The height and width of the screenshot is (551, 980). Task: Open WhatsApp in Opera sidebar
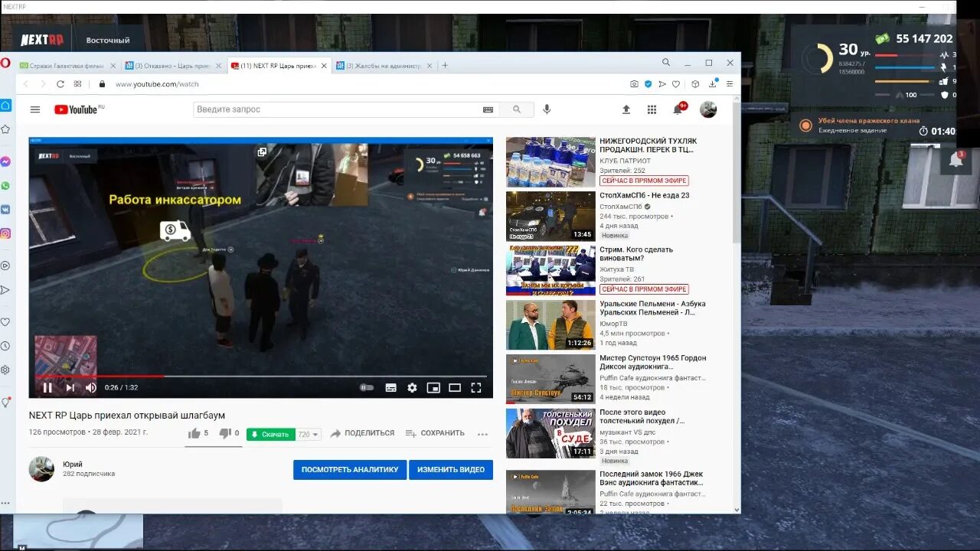[x=5, y=186]
